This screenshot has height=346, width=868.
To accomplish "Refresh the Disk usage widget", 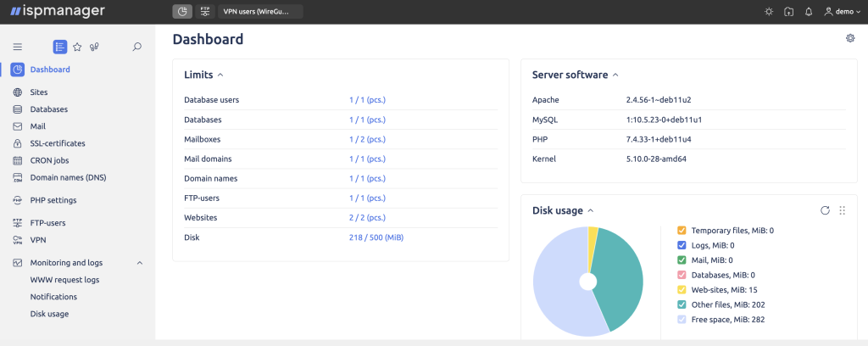I will click(825, 210).
